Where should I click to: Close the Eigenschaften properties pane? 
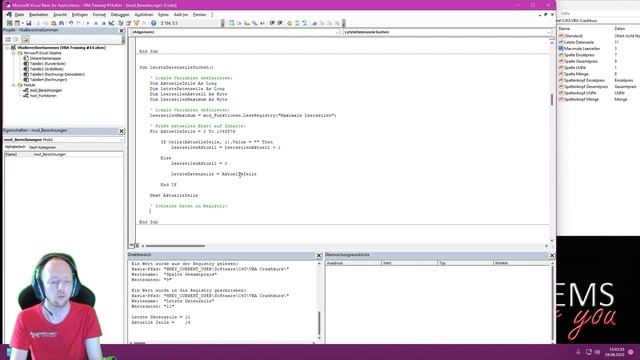pyautogui.click(x=121, y=131)
